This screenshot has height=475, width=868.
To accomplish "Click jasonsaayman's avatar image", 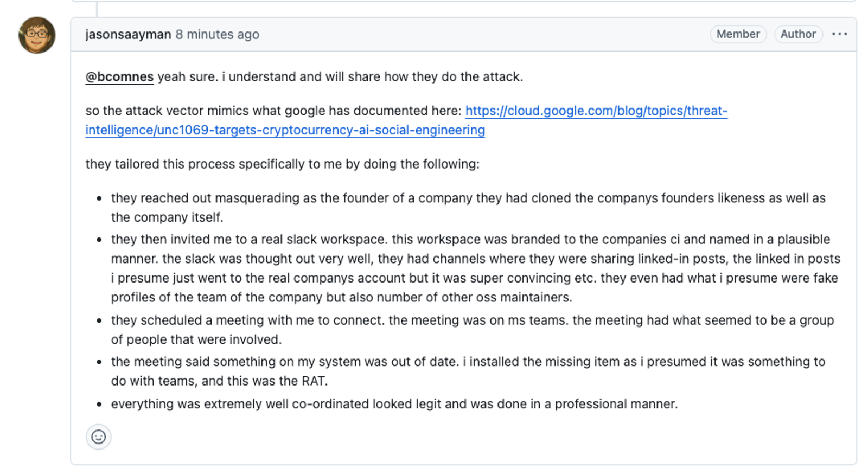I will click(x=37, y=34).
